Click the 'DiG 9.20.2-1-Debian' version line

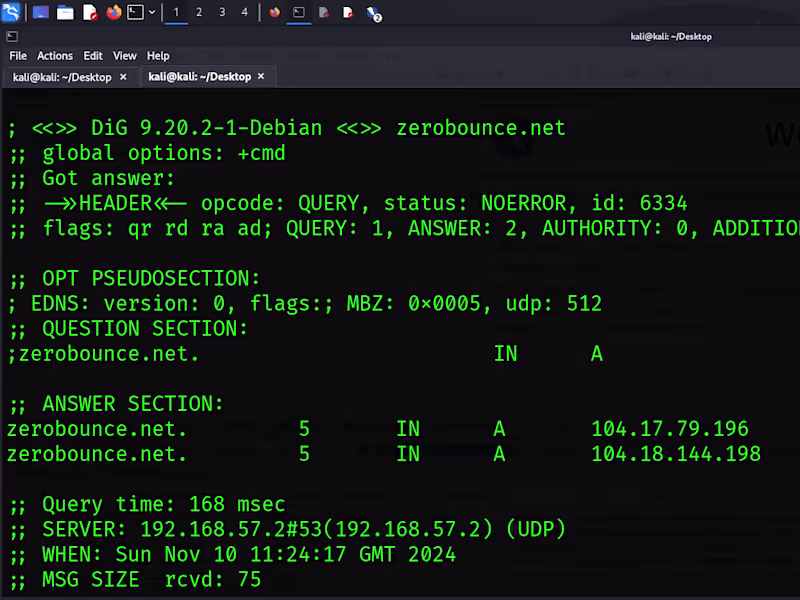pyautogui.click(x=287, y=128)
